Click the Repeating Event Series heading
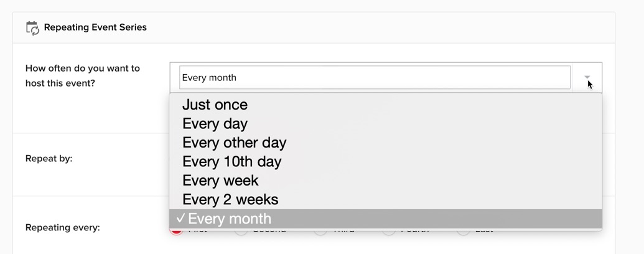 [x=95, y=27]
